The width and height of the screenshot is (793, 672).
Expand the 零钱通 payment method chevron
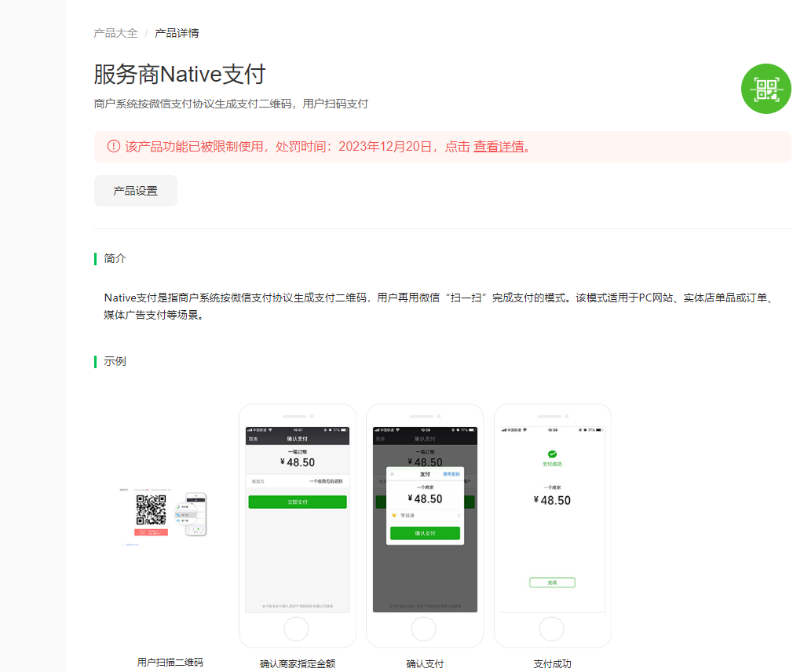pyautogui.click(x=459, y=516)
